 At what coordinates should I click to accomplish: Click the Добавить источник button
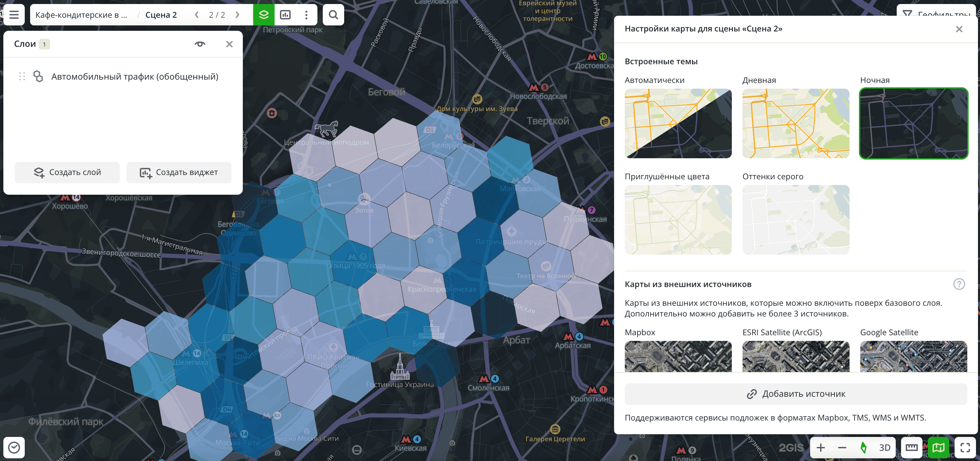795,394
